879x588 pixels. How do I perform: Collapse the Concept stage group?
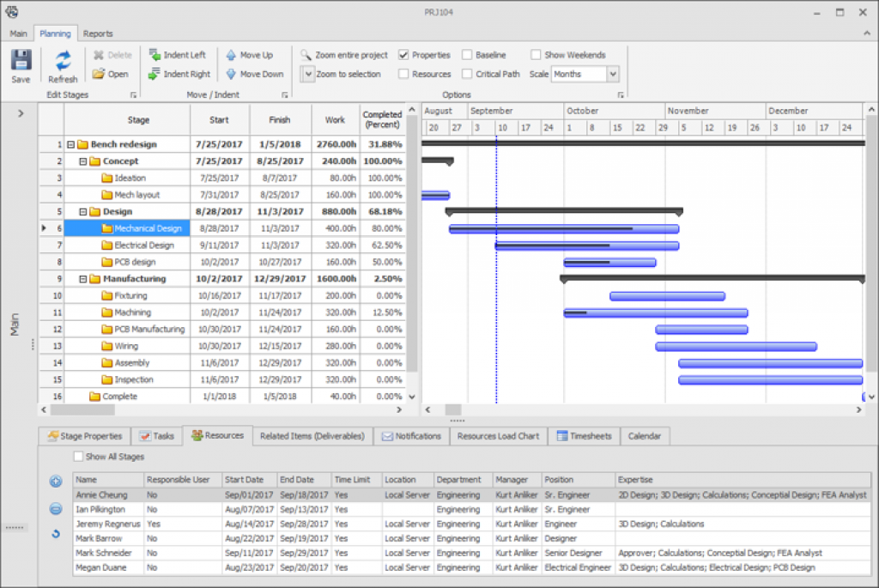coord(83,161)
